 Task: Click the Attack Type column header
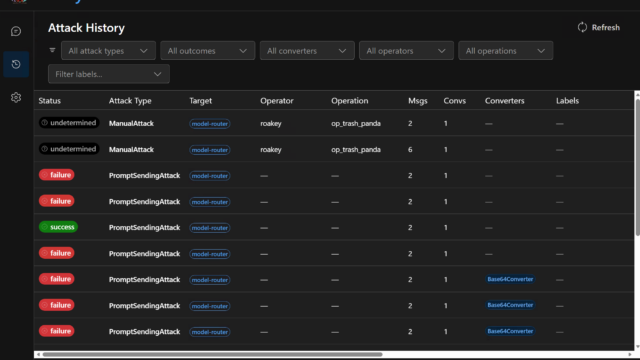[130, 101]
